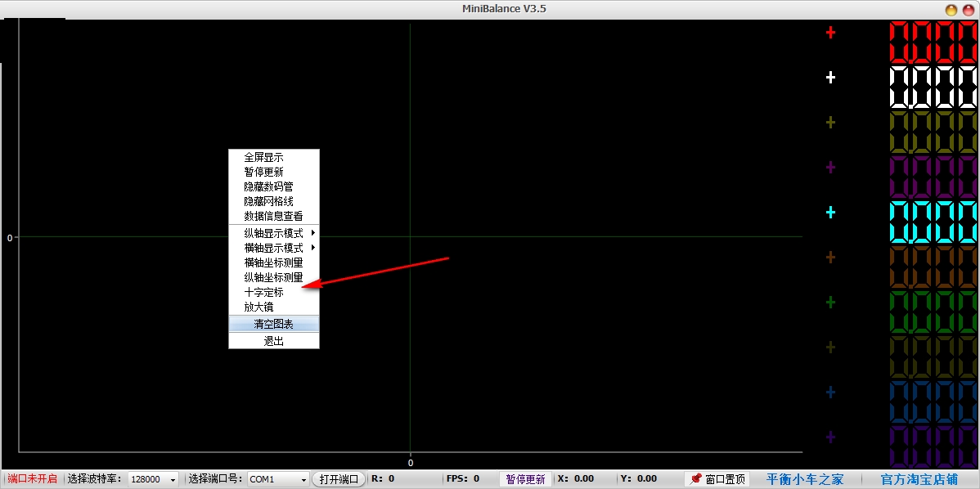Choose 隐藏网格线 menu entry
The image size is (980, 489).
pos(274,201)
